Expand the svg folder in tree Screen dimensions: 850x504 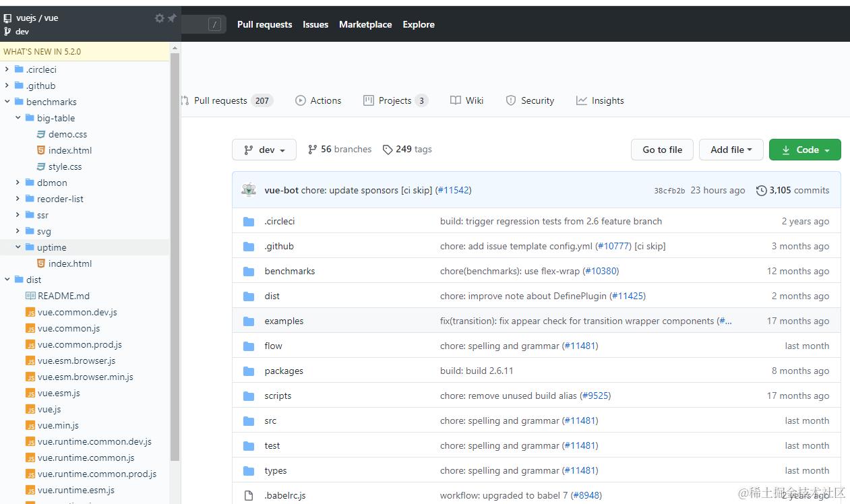(x=18, y=231)
